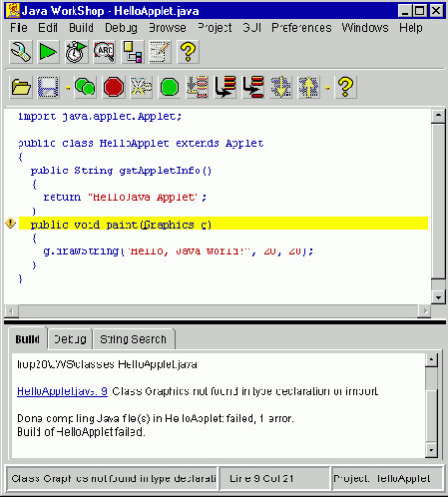Open the Debugger stopwatch icon
This screenshot has height=497, width=448.
[x=76, y=52]
